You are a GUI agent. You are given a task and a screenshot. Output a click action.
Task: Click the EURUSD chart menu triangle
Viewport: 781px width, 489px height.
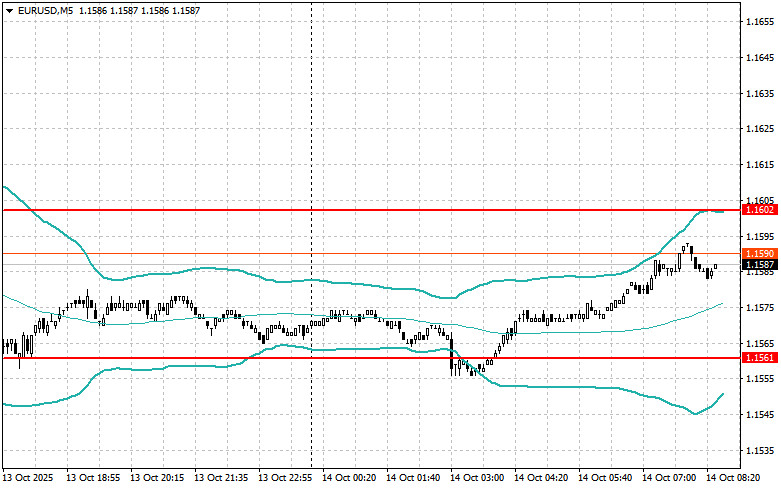pos(9,11)
